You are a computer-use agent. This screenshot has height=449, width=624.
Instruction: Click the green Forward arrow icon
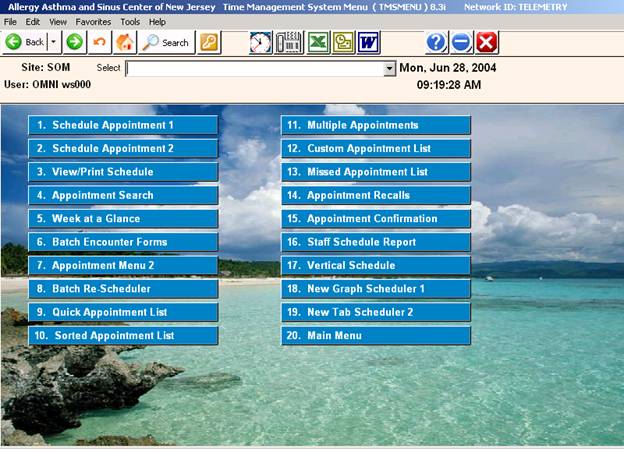tap(74, 42)
